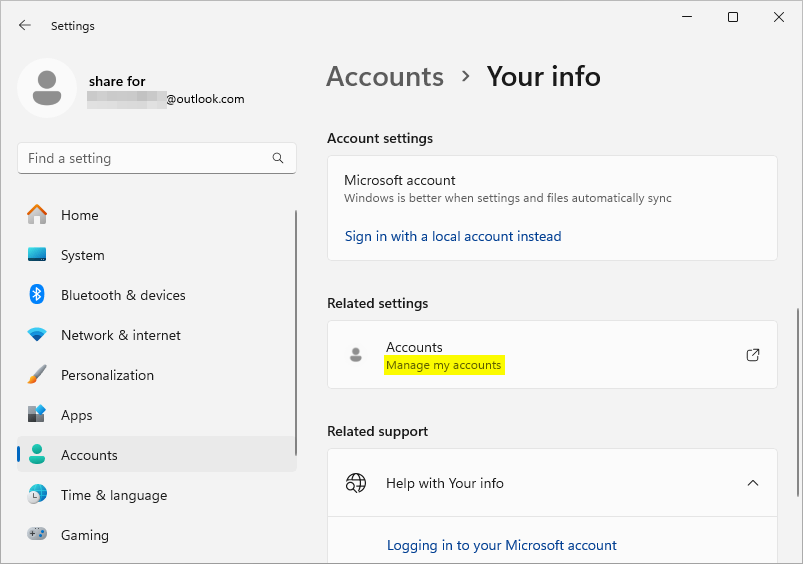Click the person icon in Related settings card
The image size is (803, 564).
(x=356, y=354)
